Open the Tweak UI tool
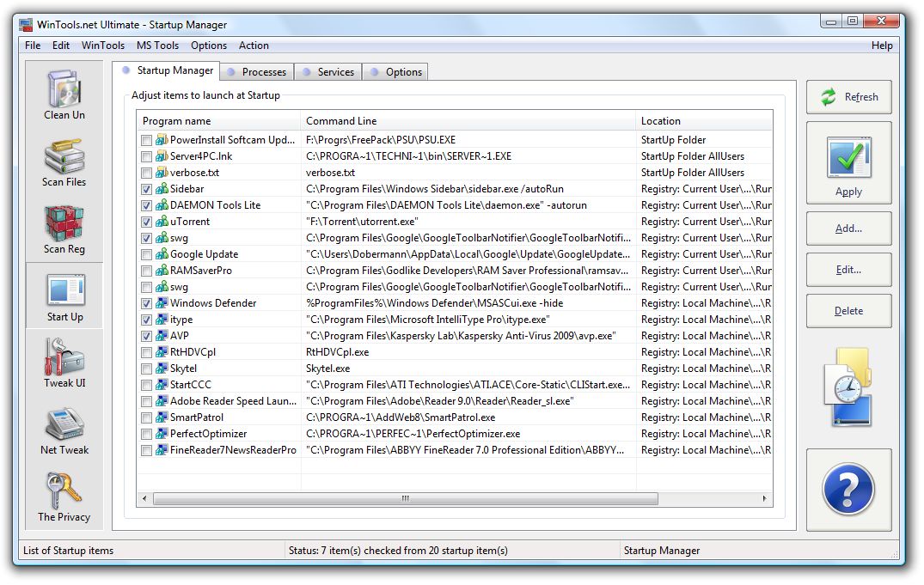The image size is (924, 585). pyautogui.click(x=64, y=363)
